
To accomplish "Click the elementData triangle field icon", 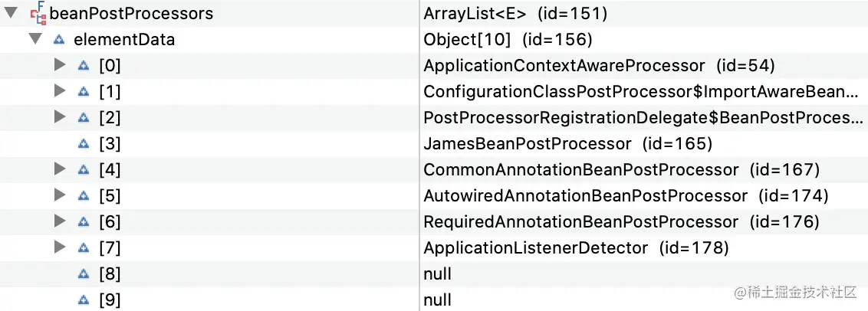I will [x=59, y=40].
